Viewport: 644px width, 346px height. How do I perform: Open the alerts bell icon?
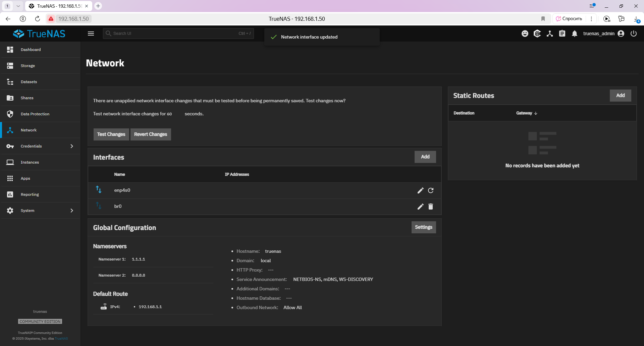coord(575,34)
